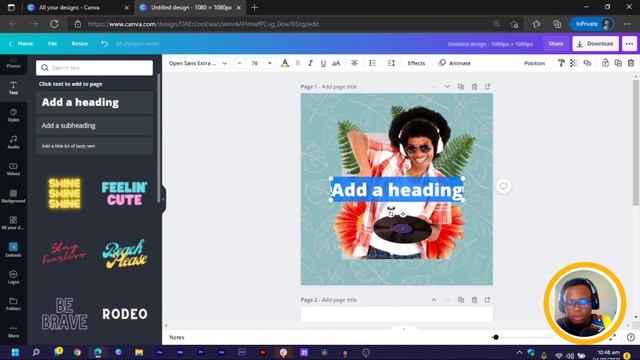Open the Effects panel

416,63
